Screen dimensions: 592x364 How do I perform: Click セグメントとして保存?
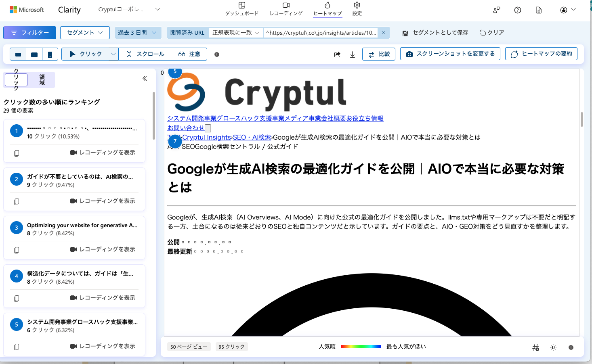click(435, 33)
